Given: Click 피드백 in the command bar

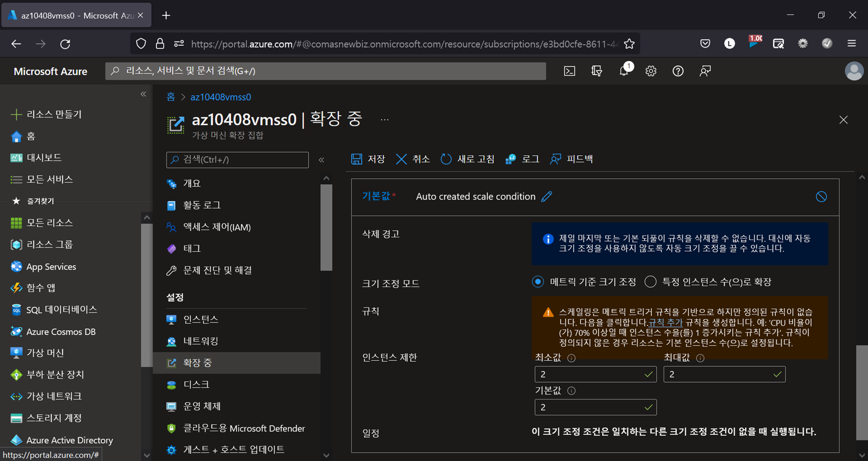Looking at the screenshot, I should (x=572, y=159).
